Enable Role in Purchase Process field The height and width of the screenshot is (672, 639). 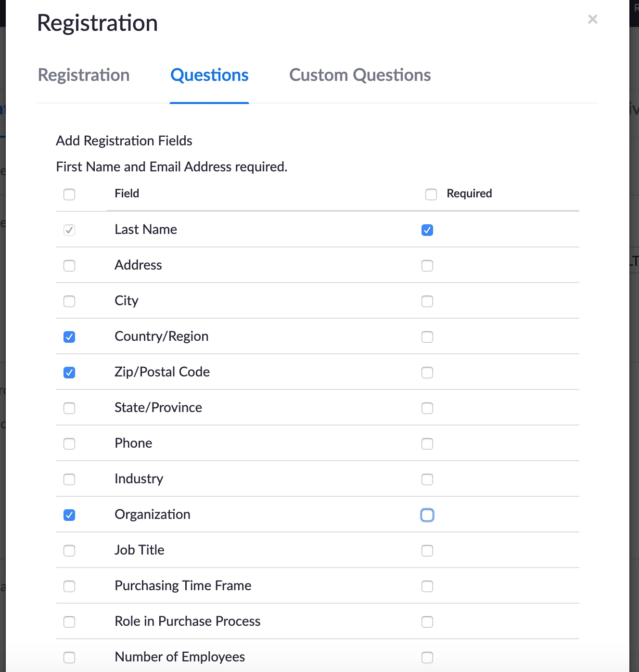69,622
